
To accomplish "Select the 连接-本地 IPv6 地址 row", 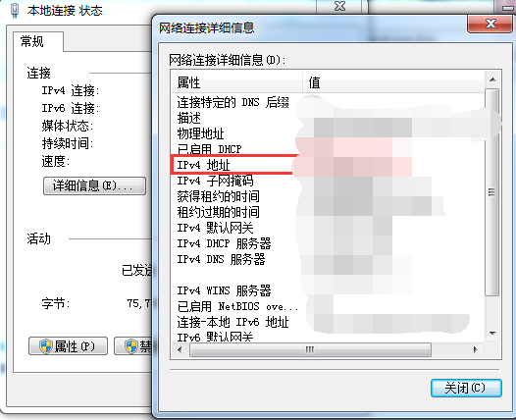I will (x=328, y=322).
